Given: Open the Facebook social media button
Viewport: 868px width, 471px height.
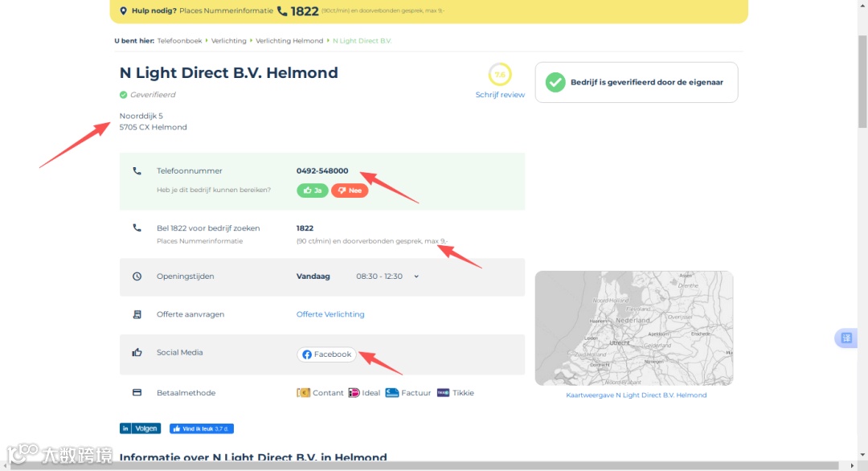Looking at the screenshot, I should point(326,354).
